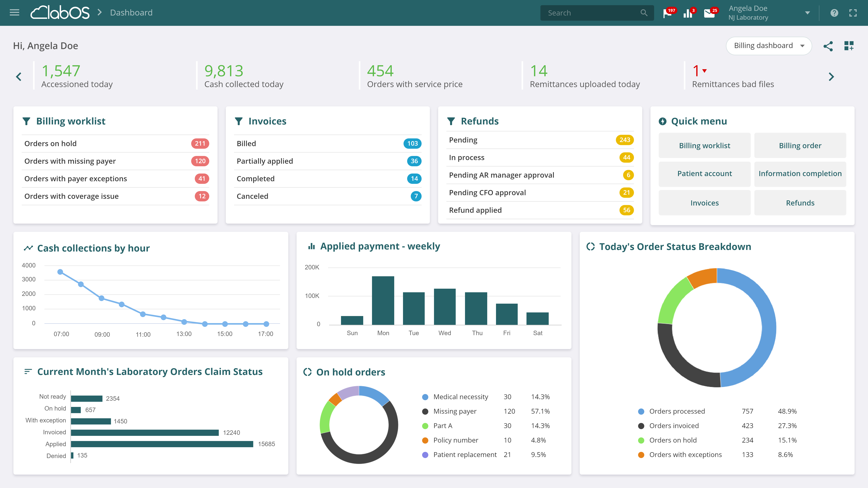Enter fullscreen mode via top-right icon
The width and height of the screenshot is (868, 488).
point(853,13)
